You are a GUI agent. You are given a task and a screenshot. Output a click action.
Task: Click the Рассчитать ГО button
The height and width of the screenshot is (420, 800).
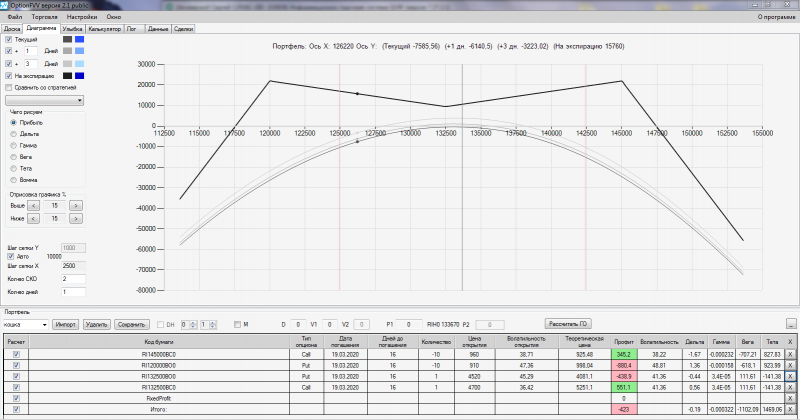point(568,324)
